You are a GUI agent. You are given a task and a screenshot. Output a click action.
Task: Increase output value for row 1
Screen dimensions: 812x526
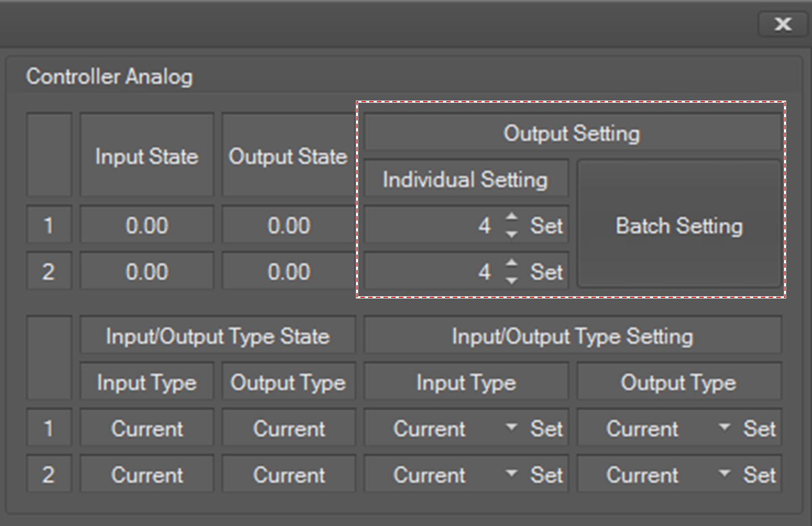point(512,217)
